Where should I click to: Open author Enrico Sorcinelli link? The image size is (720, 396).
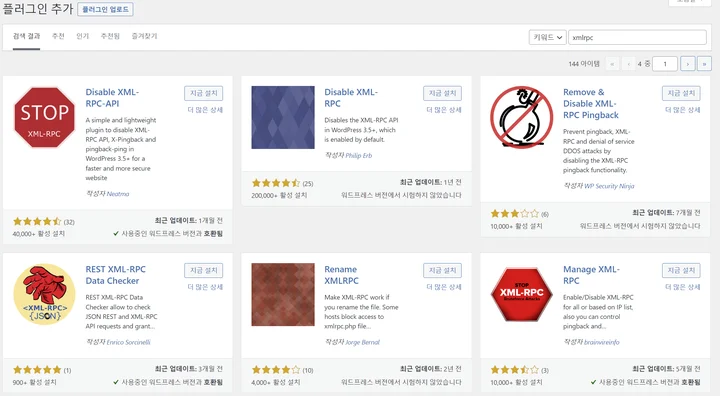tap(128, 342)
